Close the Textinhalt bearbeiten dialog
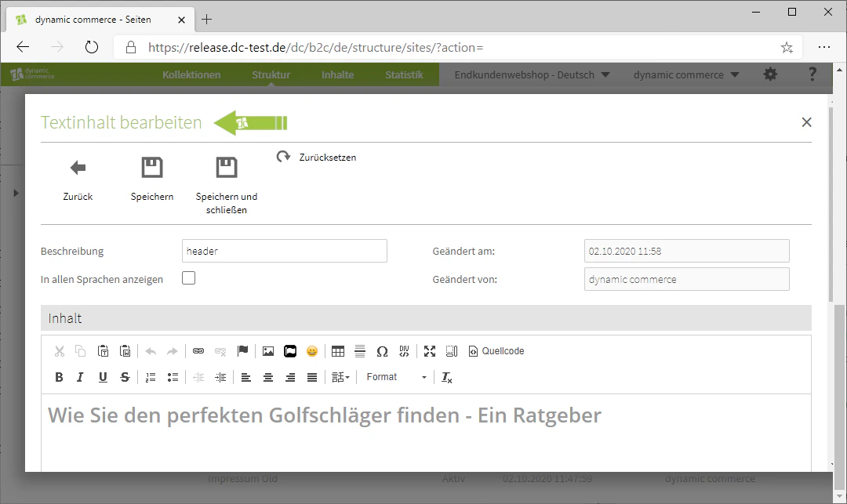The width and height of the screenshot is (847, 504). tap(806, 122)
